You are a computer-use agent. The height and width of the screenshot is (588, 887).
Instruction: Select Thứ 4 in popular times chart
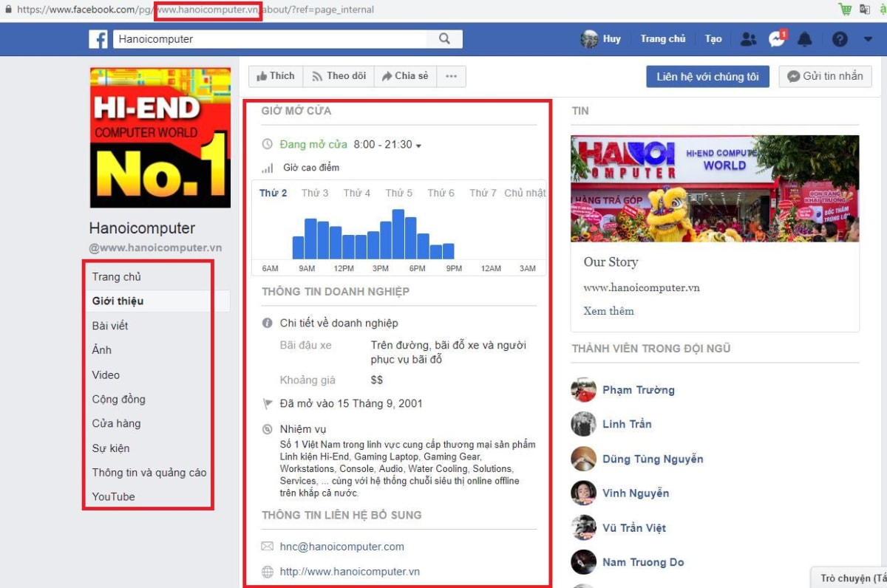click(x=357, y=193)
